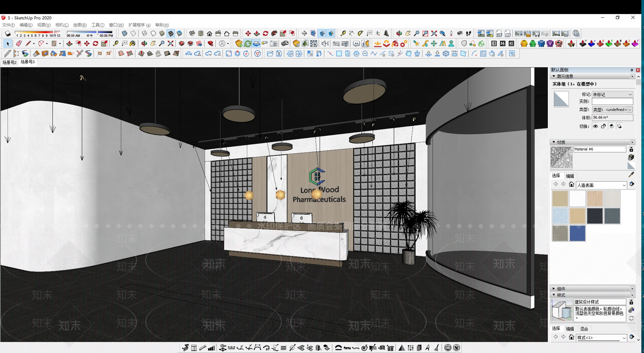Choose the Pencil line tool
This screenshot has width=644, height=353.
coord(28,44)
